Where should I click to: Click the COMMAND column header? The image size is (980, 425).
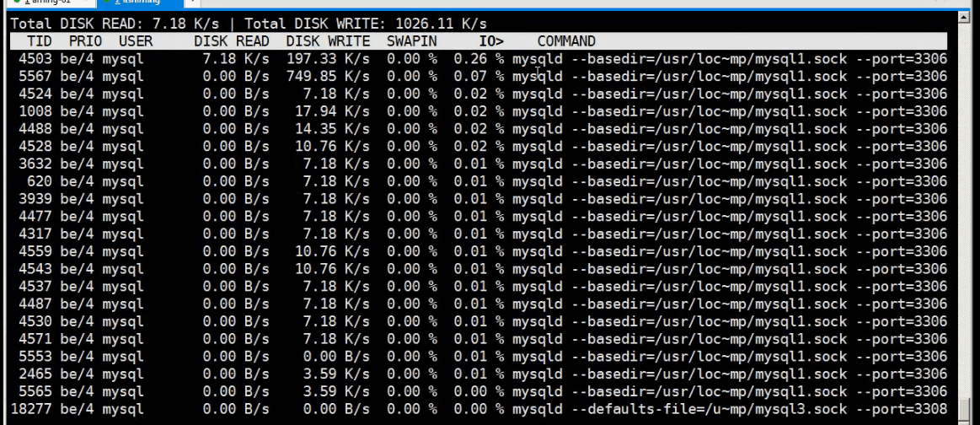566,41
